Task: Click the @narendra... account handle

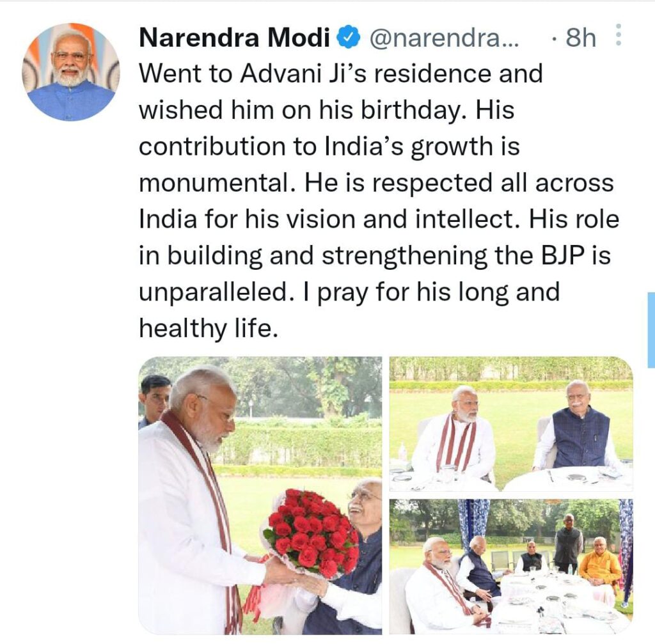Action: (444, 38)
